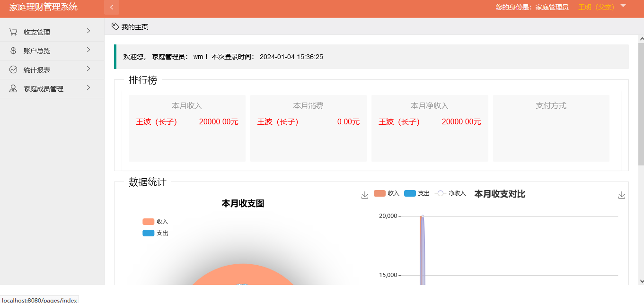The image size is (644, 303).
Task: Toggle the 收入 legend in pie chart
Action: pyautogui.click(x=155, y=222)
